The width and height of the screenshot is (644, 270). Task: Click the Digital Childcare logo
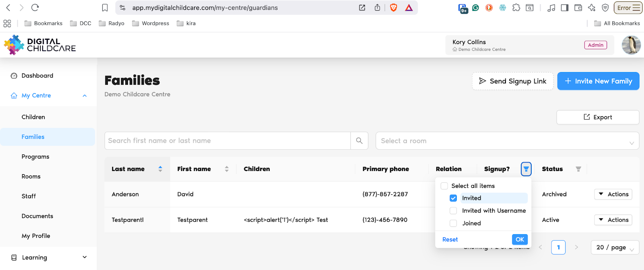40,45
